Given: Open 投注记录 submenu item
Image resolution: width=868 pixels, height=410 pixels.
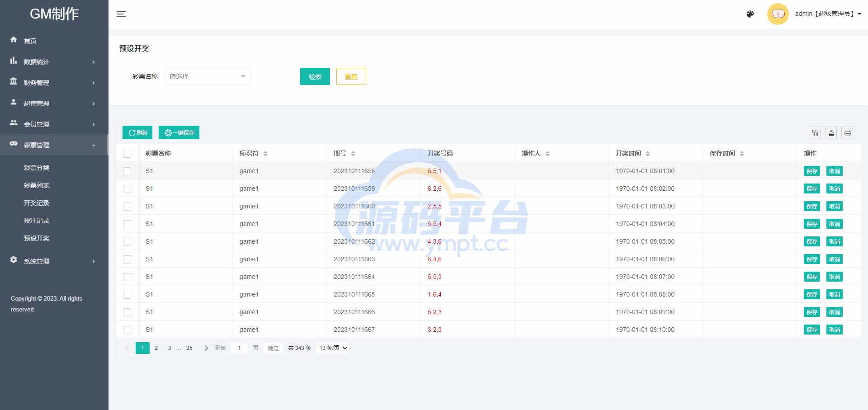Looking at the screenshot, I should pyautogui.click(x=37, y=221).
